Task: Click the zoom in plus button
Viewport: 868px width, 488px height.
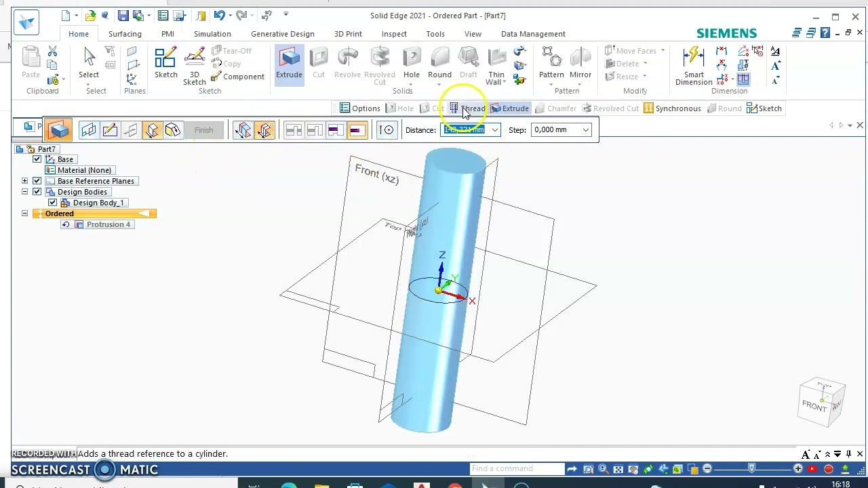Action: pos(797,469)
